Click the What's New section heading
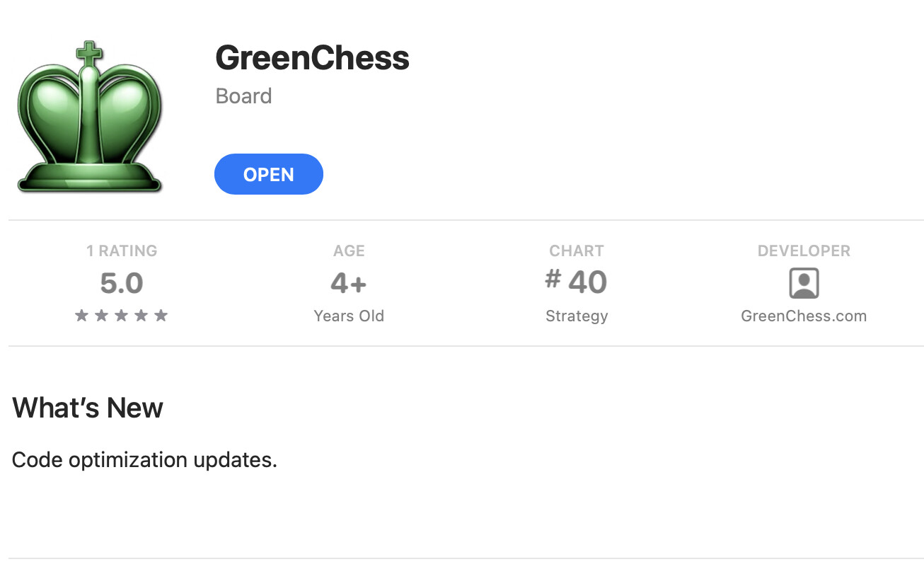Screen dimensions: 924x569 click(x=88, y=408)
